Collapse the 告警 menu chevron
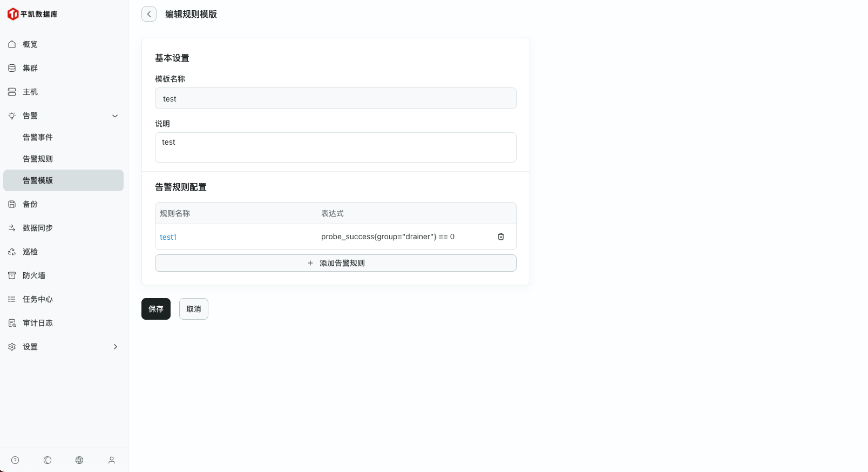This screenshot has height=472, width=868. tap(115, 116)
